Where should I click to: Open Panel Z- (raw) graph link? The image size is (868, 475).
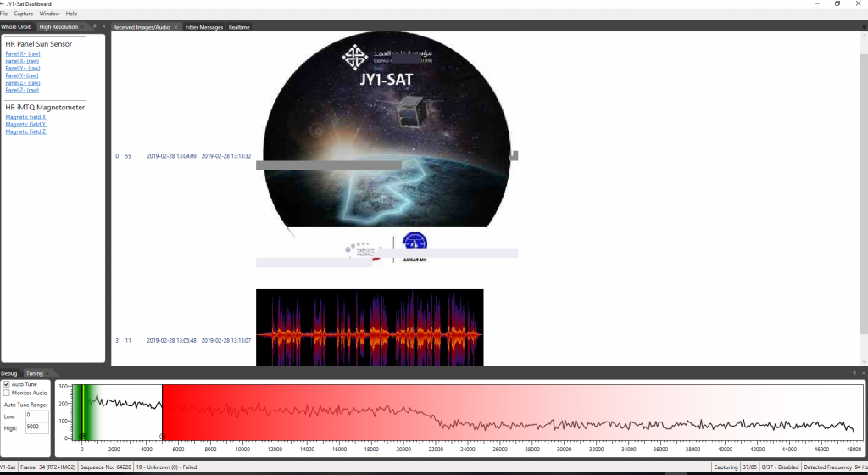pyautogui.click(x=22, y=90)
